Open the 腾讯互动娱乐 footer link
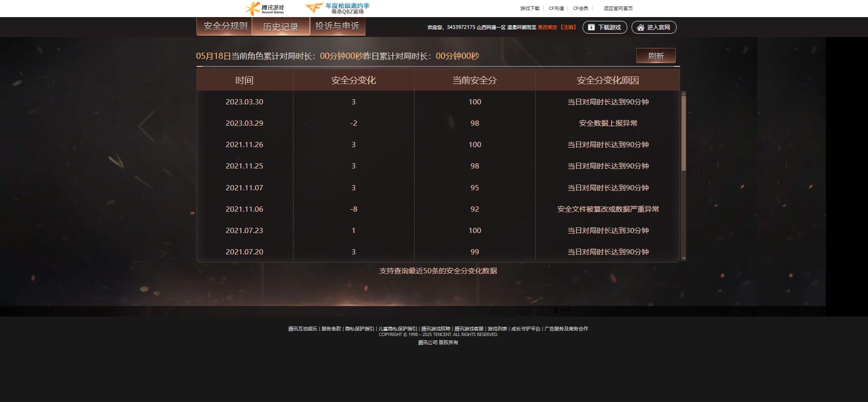The image size is (868, 402). 302,329
